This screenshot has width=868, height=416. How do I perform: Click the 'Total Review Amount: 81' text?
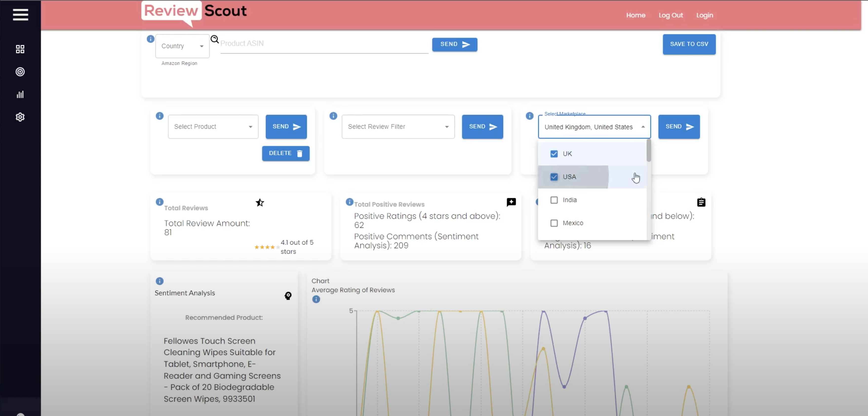[207, 228]
